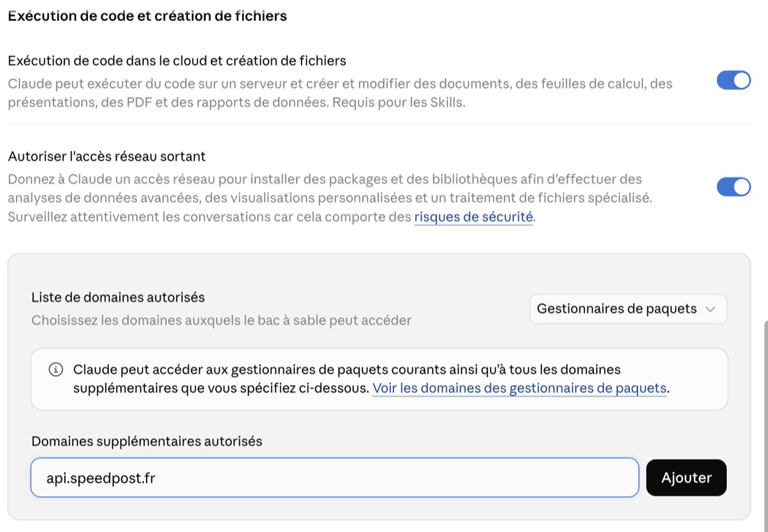Screen dimensions: 768x532
Task: Click the Choisissez les domaines description text
Action: [221, 320]
